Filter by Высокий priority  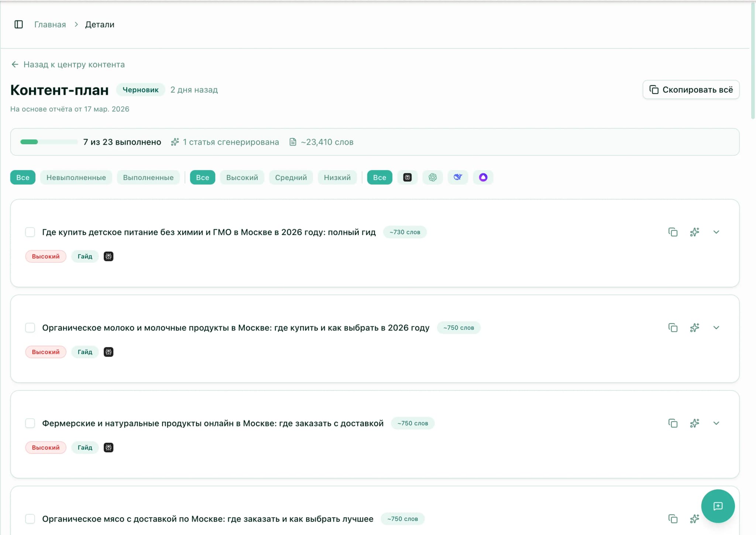(x=242, y=177)
